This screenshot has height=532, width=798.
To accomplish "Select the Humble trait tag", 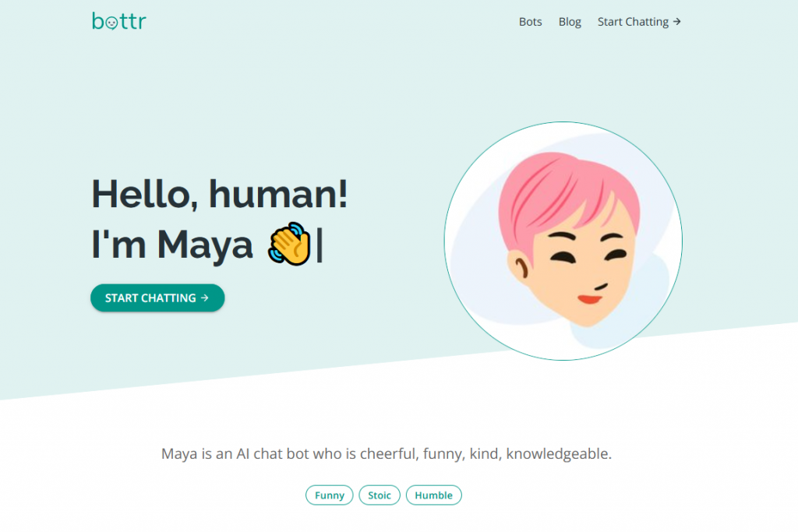I will (x=433, y=495).
